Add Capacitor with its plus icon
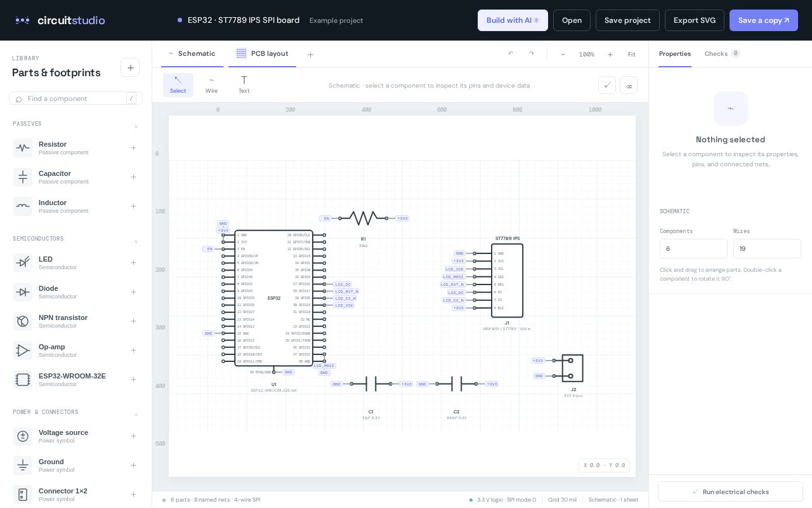The image size is (812, 508). pyautogui.click(x=133, y=177)
